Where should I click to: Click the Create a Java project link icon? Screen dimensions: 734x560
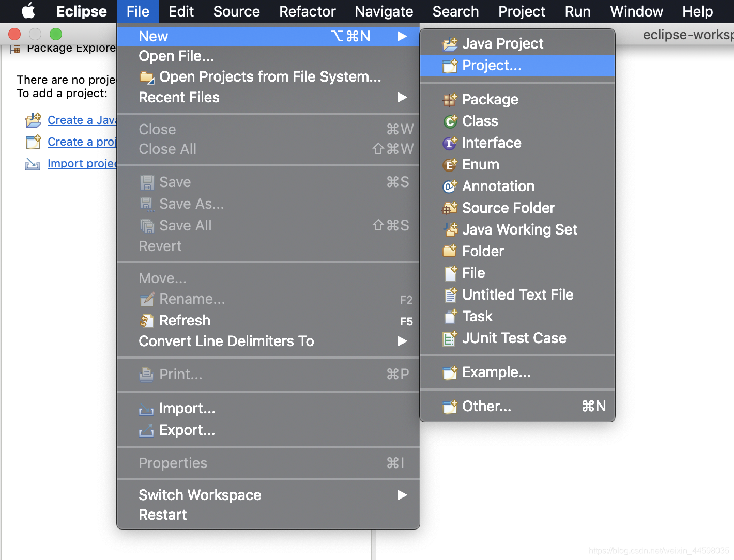coord(33,120)
